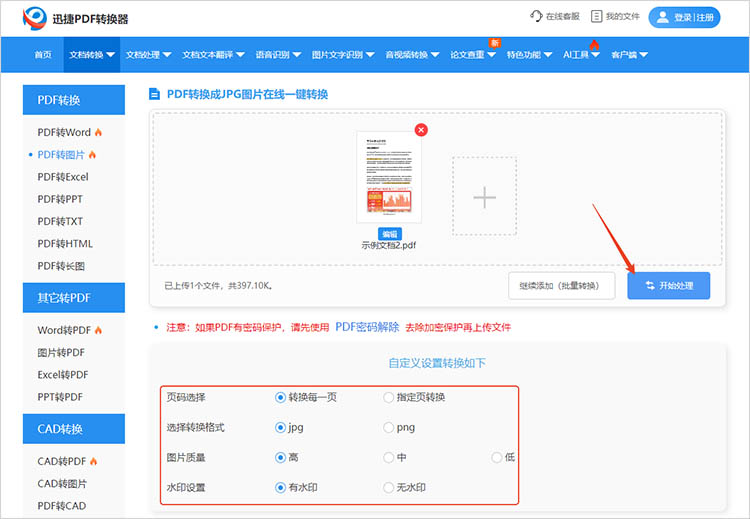Set image quality to 高
This screenshot has width=750, height=519.
[280, 457]
